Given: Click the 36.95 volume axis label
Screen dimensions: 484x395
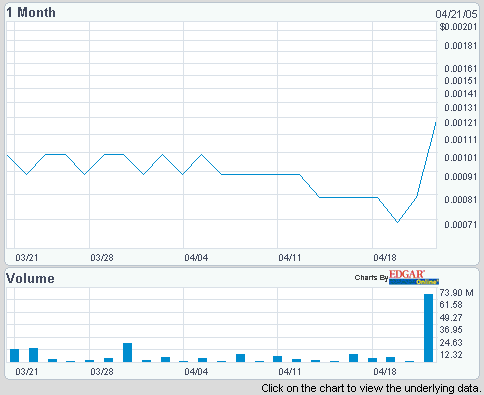Looking at the screenshot, I should 451,330.
